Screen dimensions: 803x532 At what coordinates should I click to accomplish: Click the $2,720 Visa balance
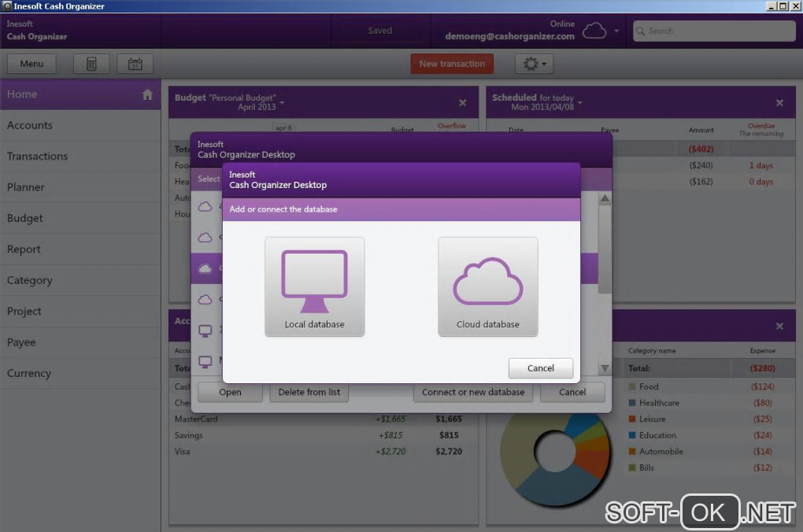[x=449, y=452]
